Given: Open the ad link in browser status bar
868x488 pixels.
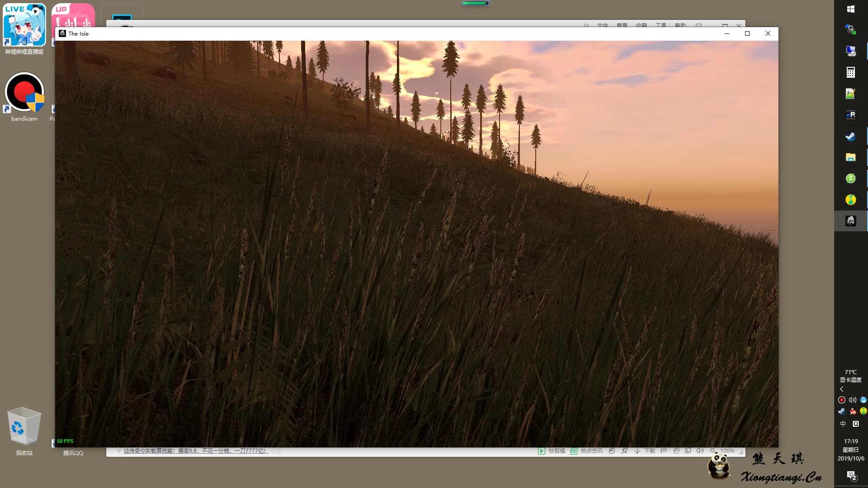Looking at the screenshot, I should click(196, 451).
